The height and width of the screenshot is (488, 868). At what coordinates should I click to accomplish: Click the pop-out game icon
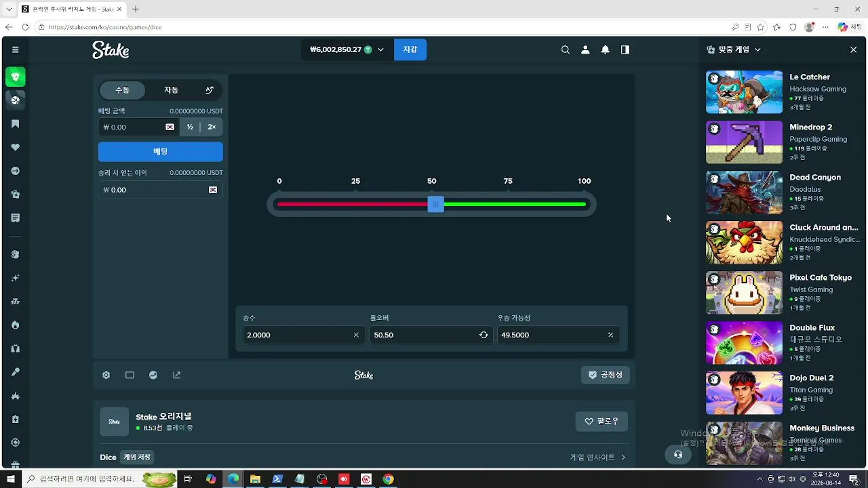177,375
